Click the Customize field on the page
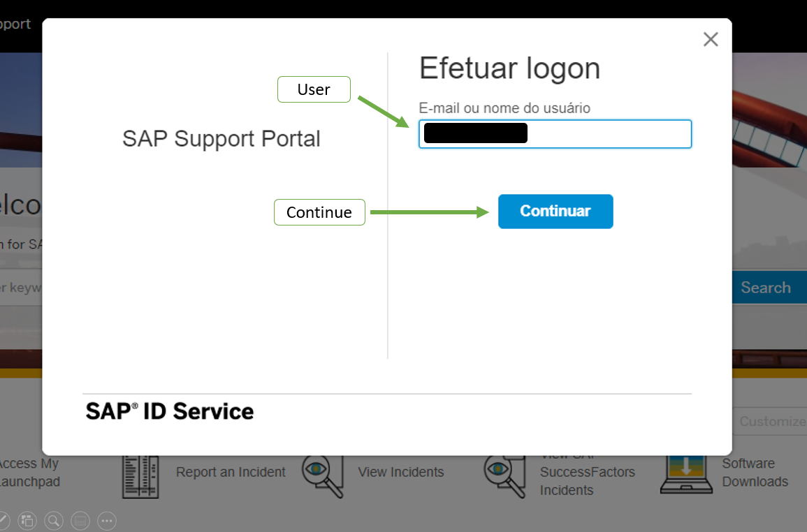Screen dimensions: 807x532 coord(769,422)
